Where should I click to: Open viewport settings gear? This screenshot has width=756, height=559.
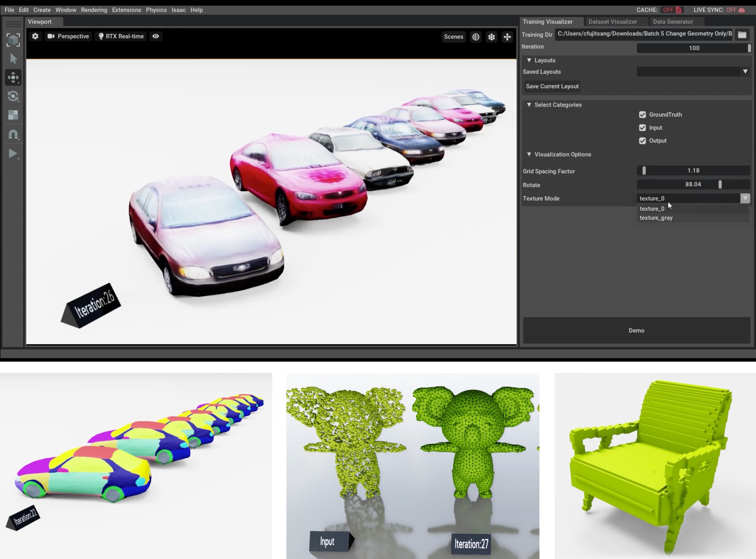coord(35,36)
